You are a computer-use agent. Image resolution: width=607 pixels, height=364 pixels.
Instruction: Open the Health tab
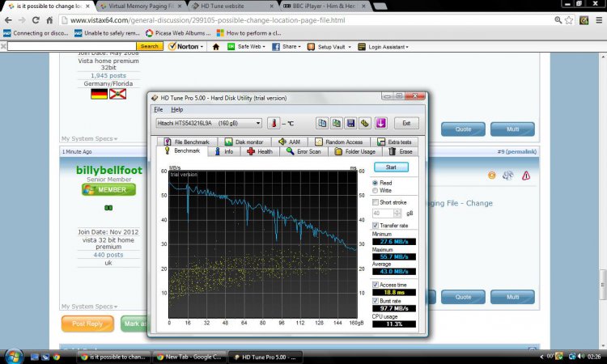point(260,151)
